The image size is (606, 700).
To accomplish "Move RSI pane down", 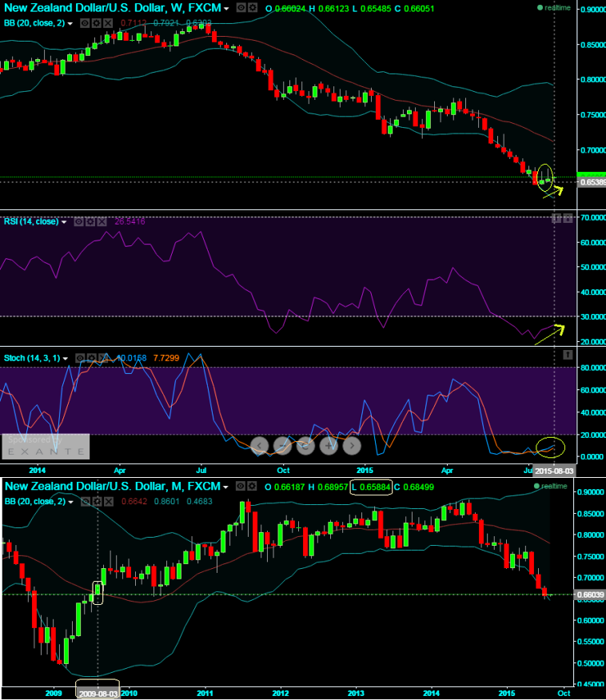I will tap(567, 218).
